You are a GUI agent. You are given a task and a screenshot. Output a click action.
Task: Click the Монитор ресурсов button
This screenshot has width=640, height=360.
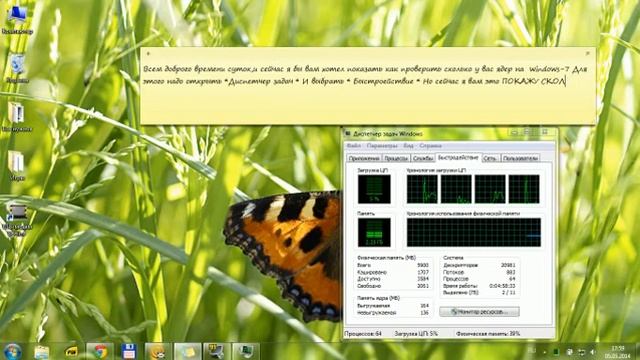click(479, 312)
